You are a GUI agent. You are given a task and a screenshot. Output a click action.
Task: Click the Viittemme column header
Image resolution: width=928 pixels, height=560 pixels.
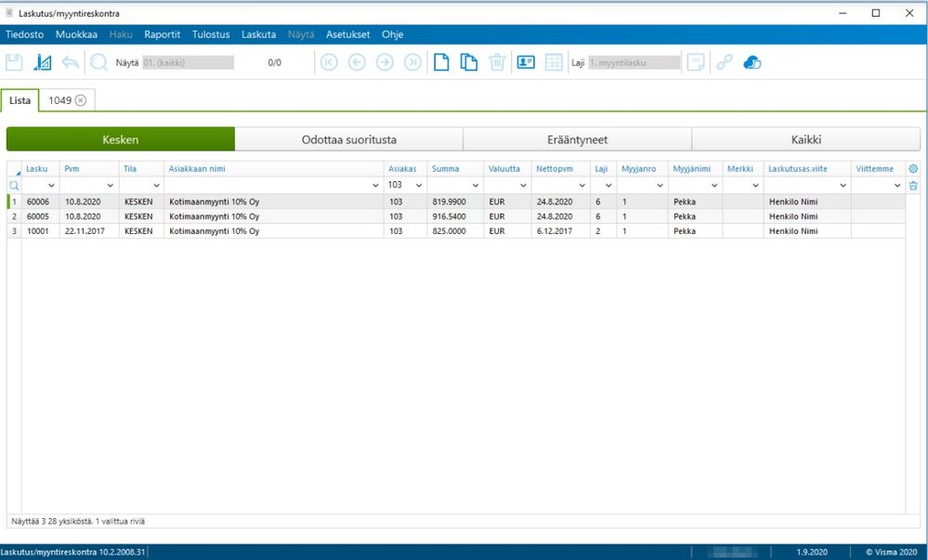click(x=878, y=169)
